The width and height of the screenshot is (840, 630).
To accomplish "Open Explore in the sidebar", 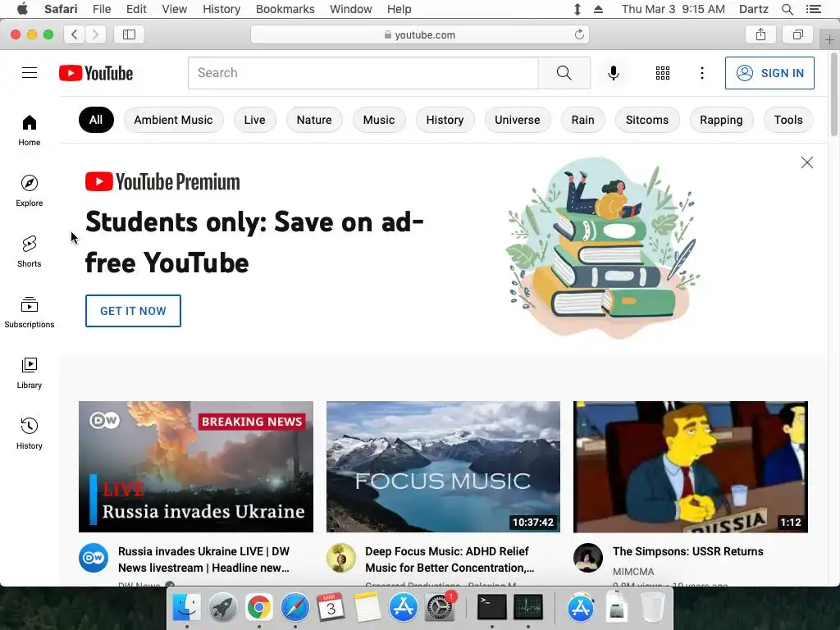I will coord(30,190).
